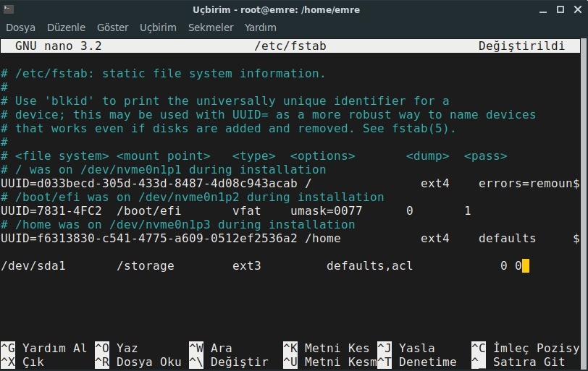Image resolution: width=588 pixels, height=371 pixels.
Task: Open the Yardım menu
Action: tap(261, 27)
